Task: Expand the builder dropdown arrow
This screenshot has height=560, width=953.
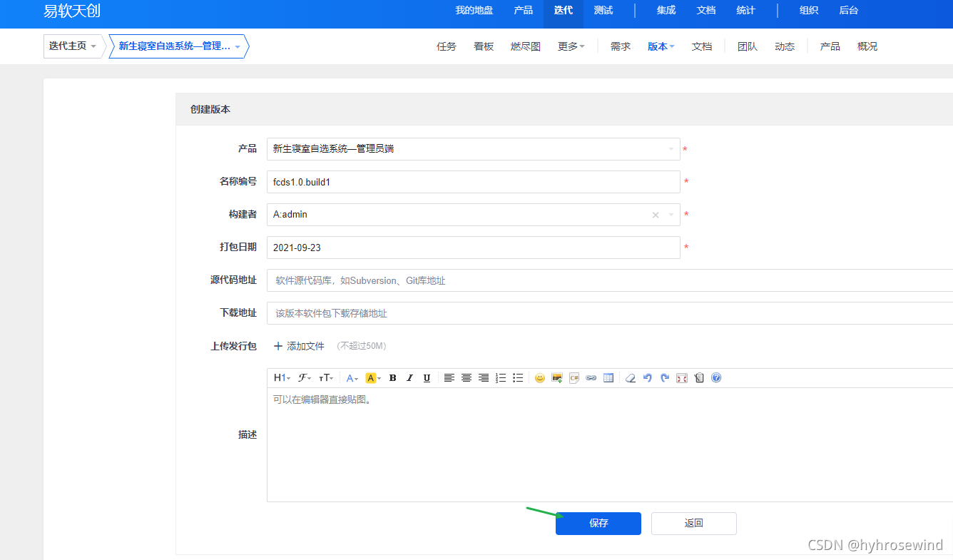Action: (671, 215)
